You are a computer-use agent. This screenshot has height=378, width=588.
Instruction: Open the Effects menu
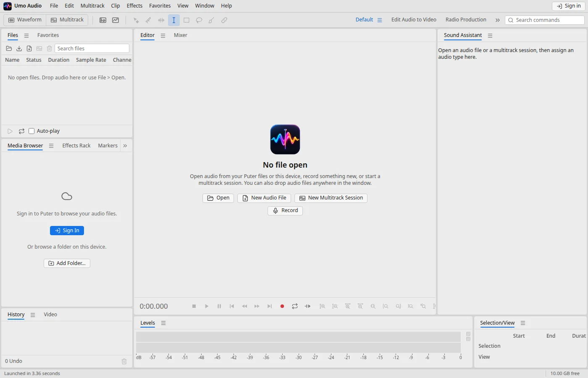(x=134, y=6)
